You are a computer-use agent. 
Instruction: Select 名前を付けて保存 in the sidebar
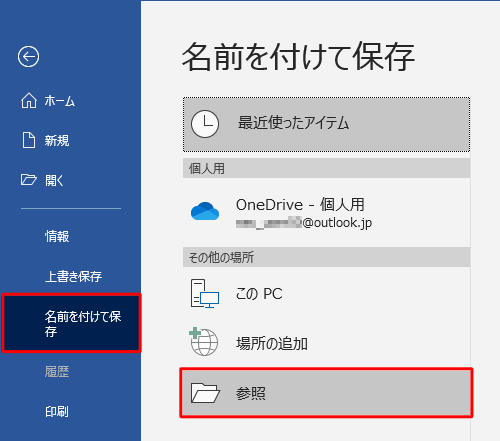(x=71, y=323)
